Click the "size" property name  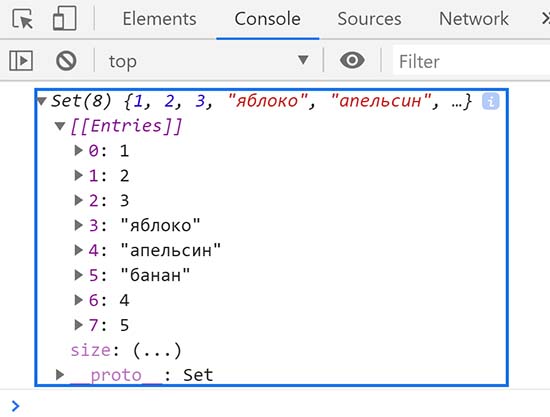tap(90, 350)
